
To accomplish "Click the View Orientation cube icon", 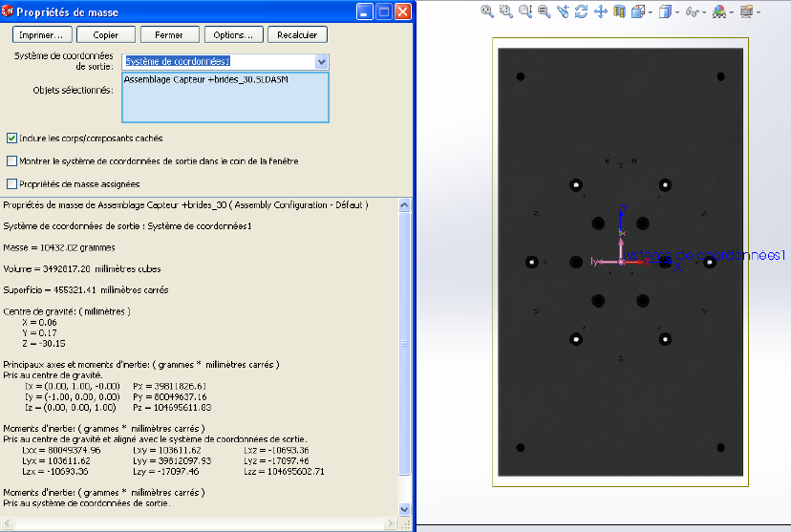I will 637,11.
